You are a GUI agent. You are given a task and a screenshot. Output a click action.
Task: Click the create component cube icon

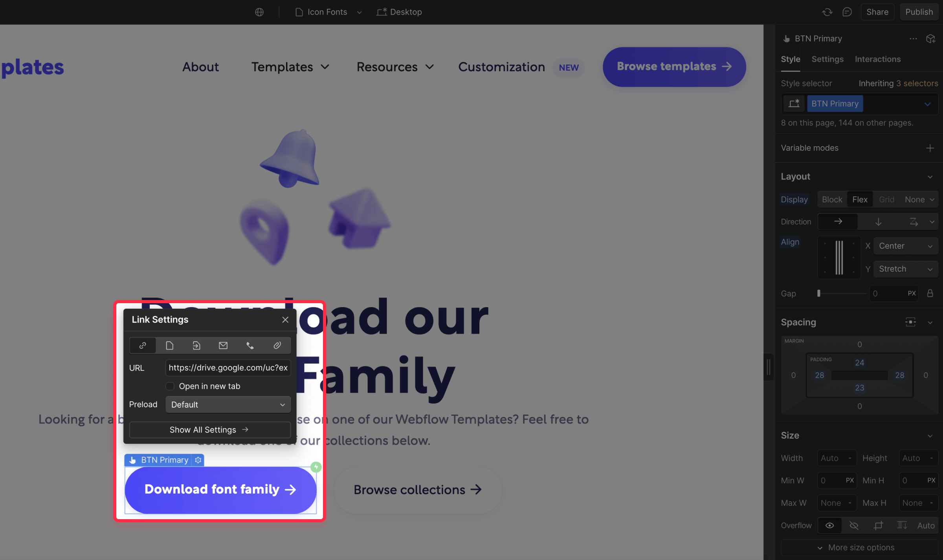click(930, 38)
